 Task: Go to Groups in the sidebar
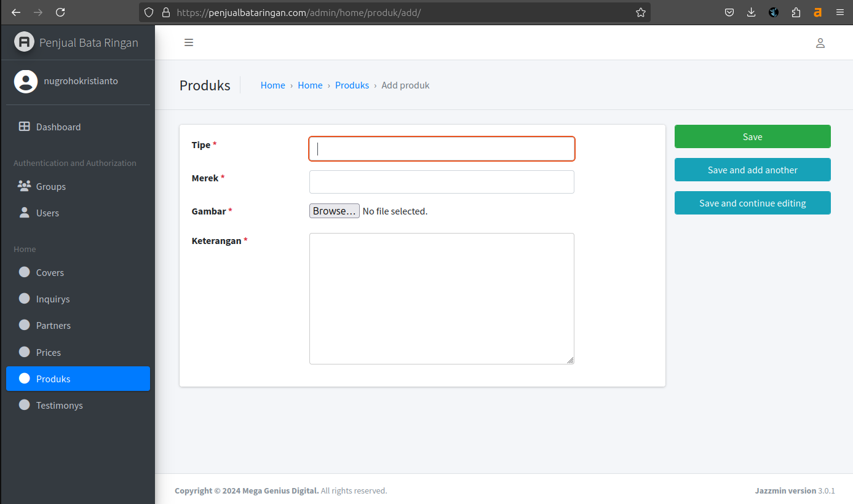[x=50, y=186]
